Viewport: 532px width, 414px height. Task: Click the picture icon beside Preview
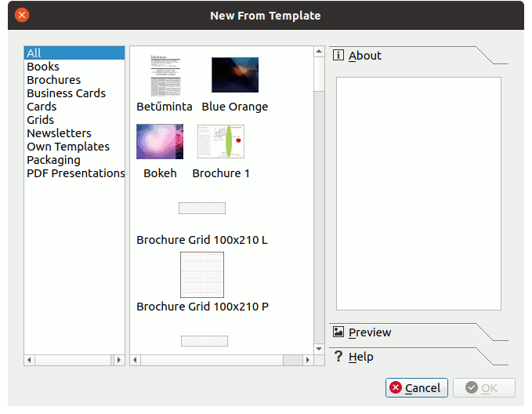[338, 332]
